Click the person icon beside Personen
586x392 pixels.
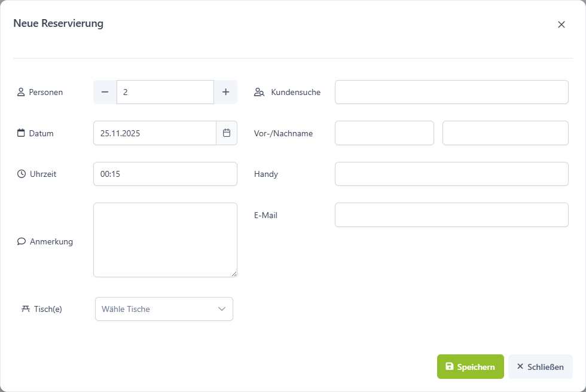pos(21,92)
